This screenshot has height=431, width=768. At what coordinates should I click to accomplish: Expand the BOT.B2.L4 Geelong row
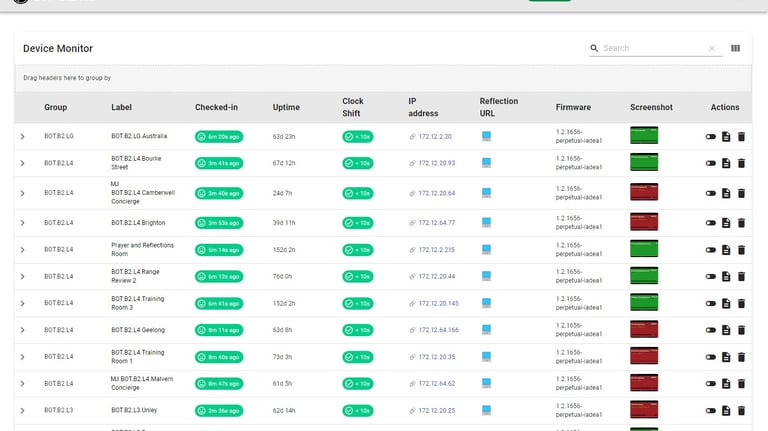pyautogui.click(x=23, y=330)
